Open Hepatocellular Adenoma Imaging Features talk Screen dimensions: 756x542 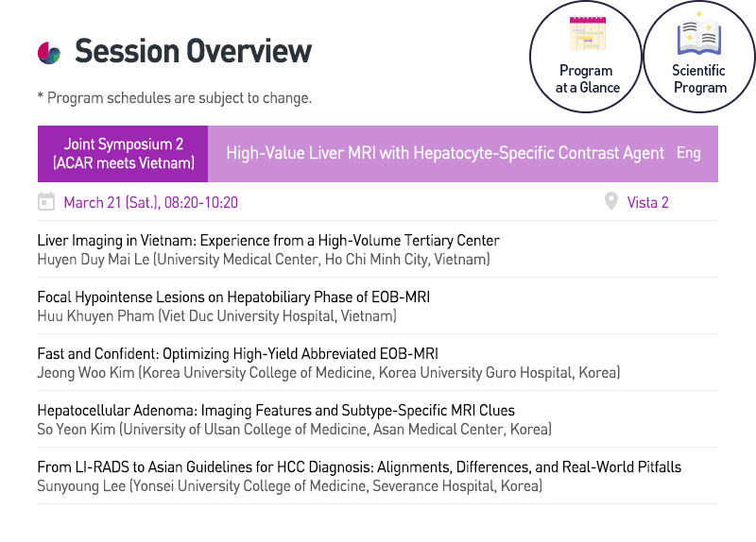pyautogui.click(x=276, y=411)
